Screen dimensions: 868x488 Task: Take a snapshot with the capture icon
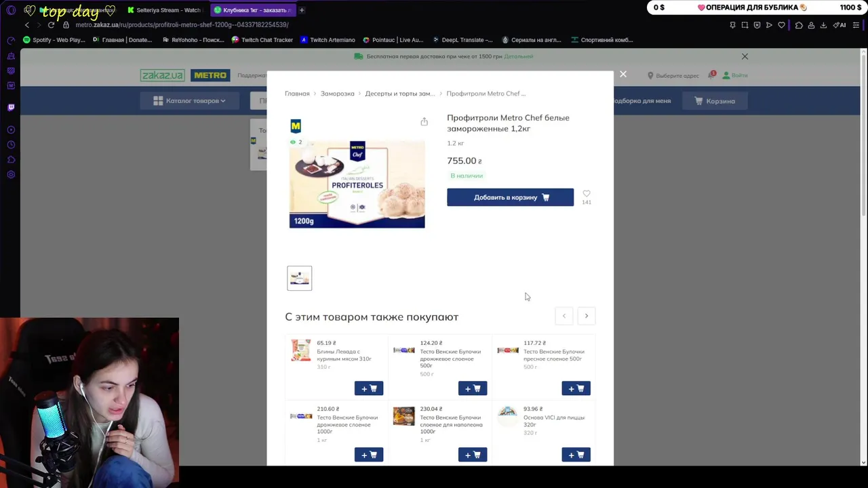[745, 25]
